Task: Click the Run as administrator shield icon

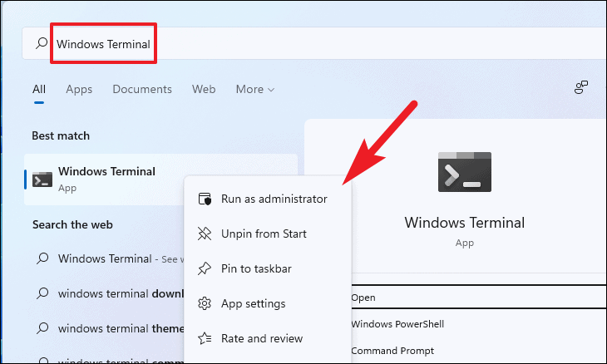Action: [x=205, y=199]
